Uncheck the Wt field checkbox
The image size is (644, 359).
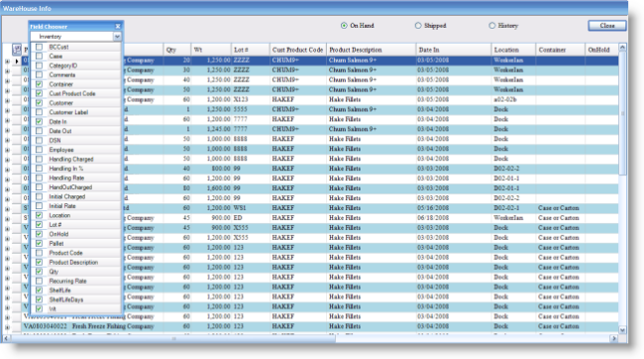coord(39,308)
